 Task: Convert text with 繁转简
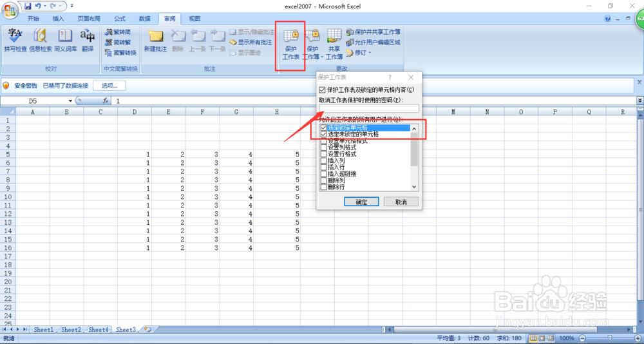coord(118,32)
